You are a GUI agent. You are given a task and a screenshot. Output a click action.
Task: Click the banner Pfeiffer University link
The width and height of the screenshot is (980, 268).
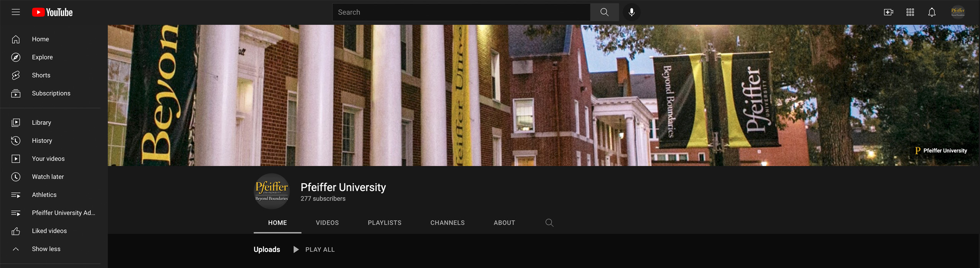pyautogui.click(x=941, y=150)
